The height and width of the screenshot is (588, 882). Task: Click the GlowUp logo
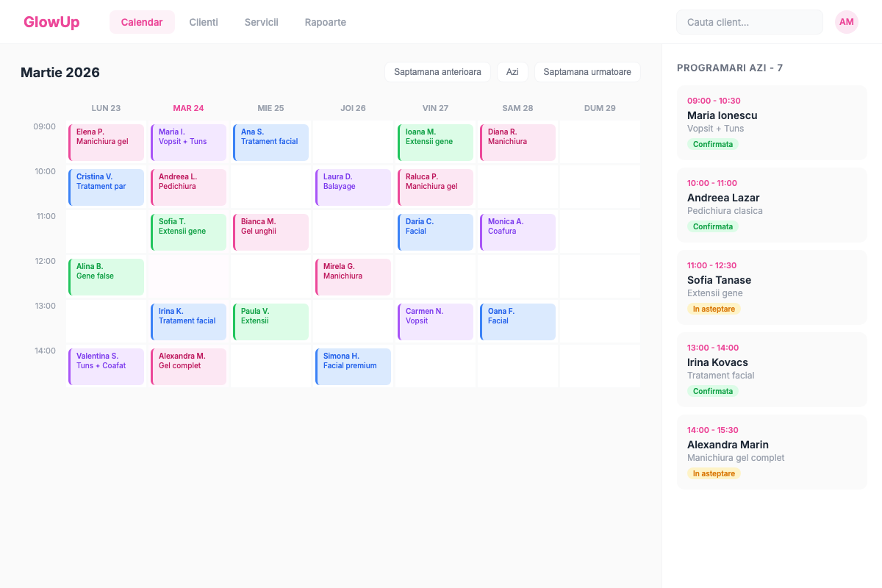[51, 22]
